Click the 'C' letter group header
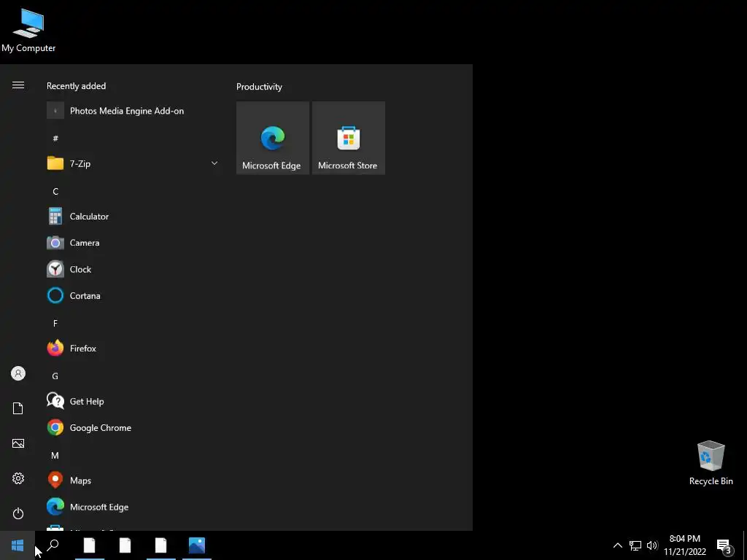This screenshot has width=747, height=560. (55, 192)
